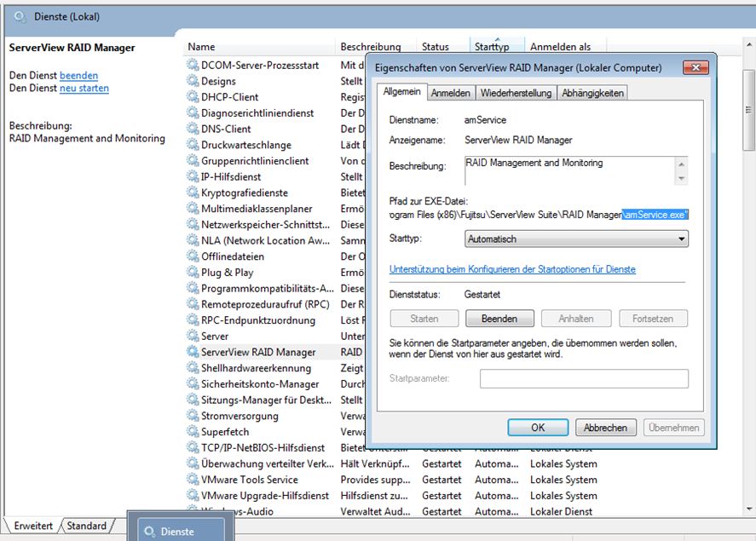Sort by the Status column header

(442, 47)
